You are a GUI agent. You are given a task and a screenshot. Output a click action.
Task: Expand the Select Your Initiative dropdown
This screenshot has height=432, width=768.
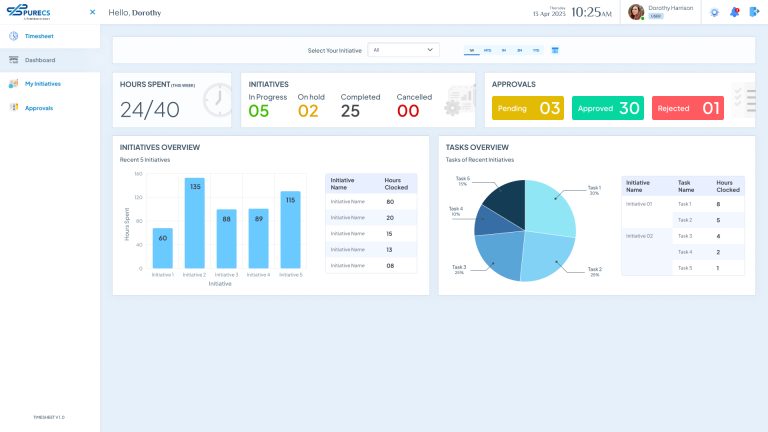pos(403,49)
